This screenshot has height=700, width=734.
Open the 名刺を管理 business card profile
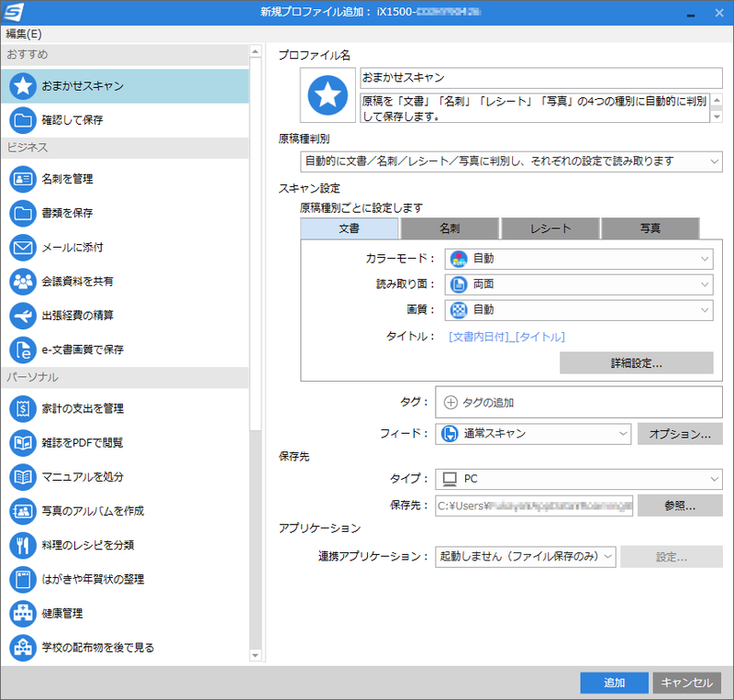point(23,179)
